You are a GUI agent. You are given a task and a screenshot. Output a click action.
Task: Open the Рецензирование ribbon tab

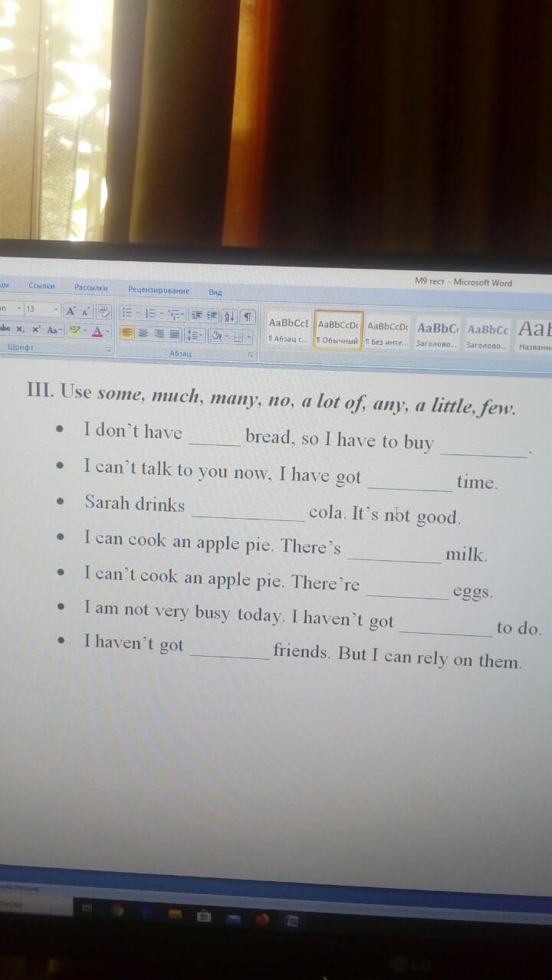(158, 290)
